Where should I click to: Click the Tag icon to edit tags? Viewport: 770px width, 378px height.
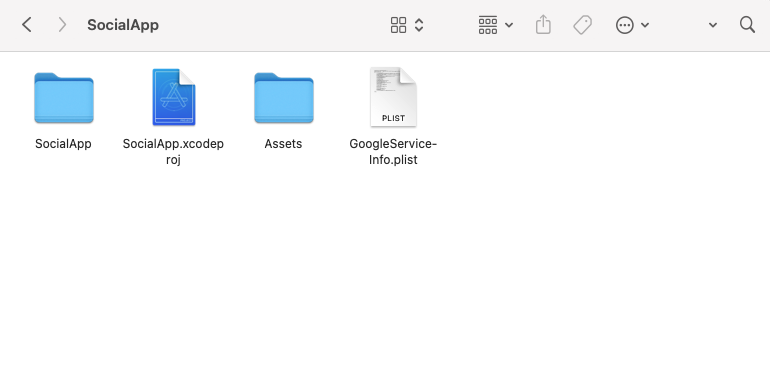(582, 25)
